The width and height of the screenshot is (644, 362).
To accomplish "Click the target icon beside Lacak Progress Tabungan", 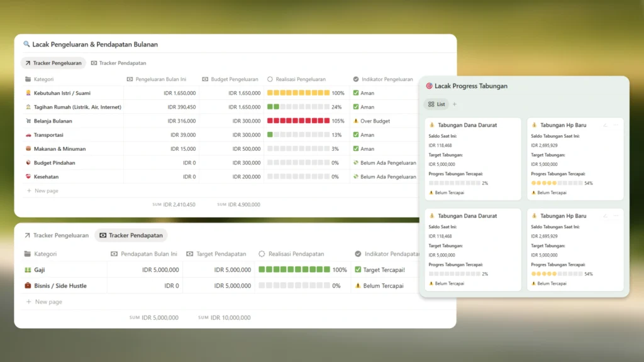I will (x=429, y=86).
